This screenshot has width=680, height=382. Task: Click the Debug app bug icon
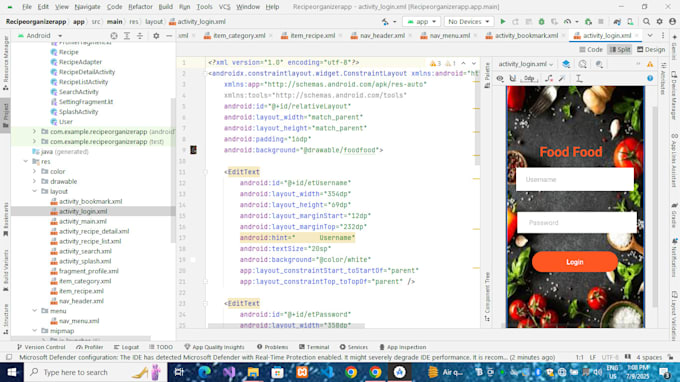click(541, 21)
